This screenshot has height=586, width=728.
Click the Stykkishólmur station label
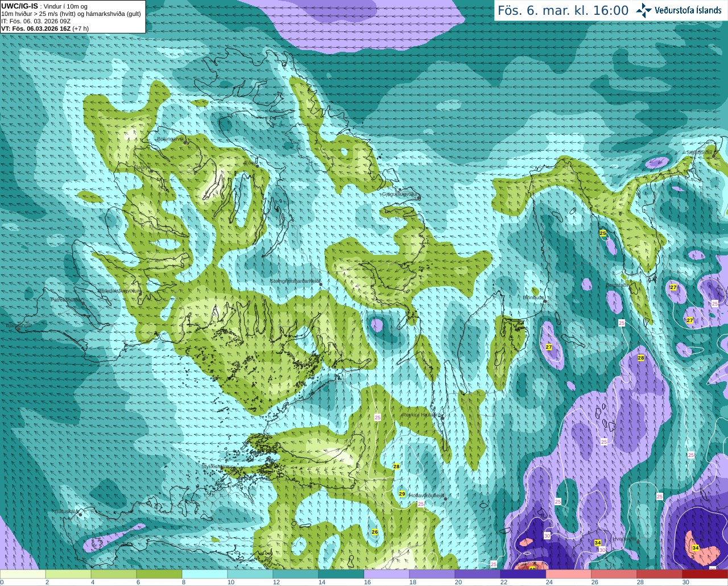tap(218, 466)
